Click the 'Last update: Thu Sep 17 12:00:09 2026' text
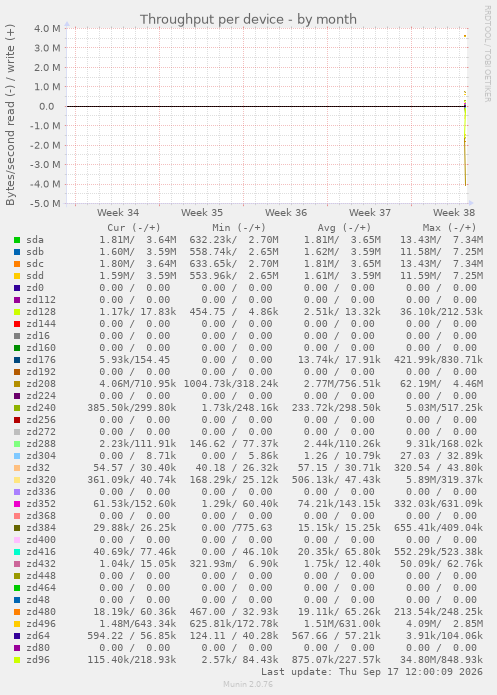 [x=372, y=672]
